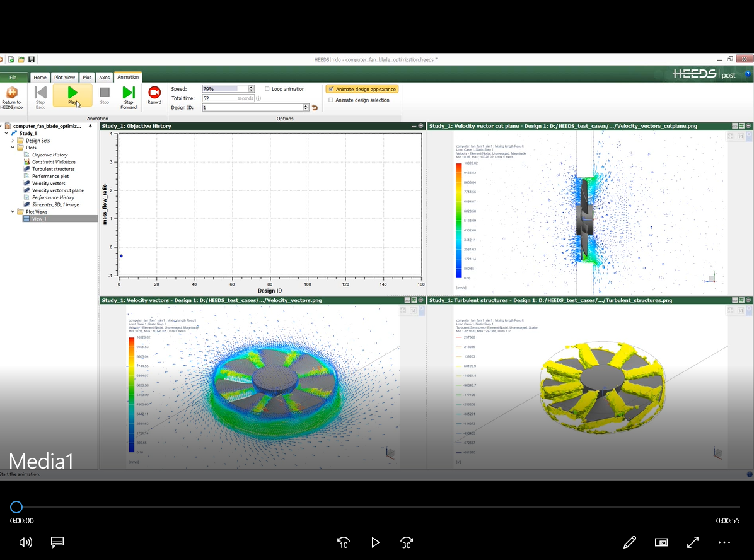Viewport: 754px width, 560px height.
Task: Minimize the Objective History plot panel
Action: click(x=414, y=126)
